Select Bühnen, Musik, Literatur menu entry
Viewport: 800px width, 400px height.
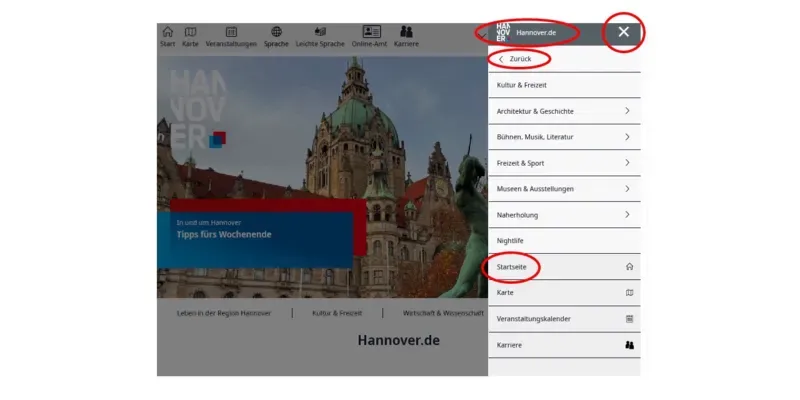coord(564,137)
